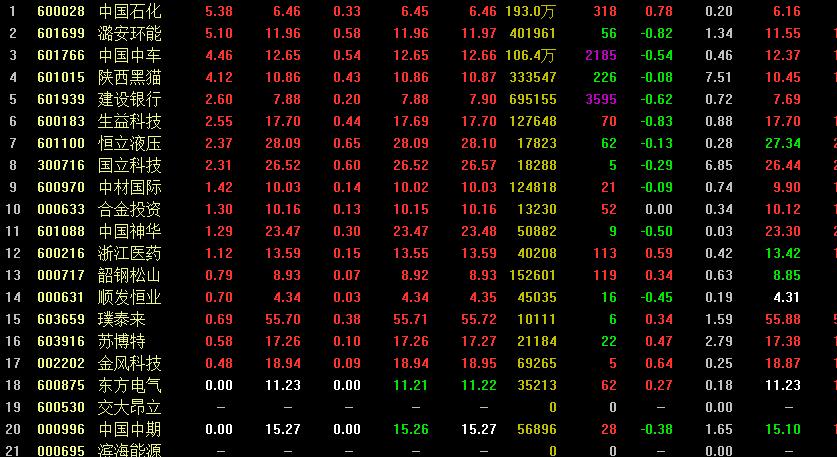Select stock name 交大昂立
This screenshot has height=457, width=837.
click(129, 407)
